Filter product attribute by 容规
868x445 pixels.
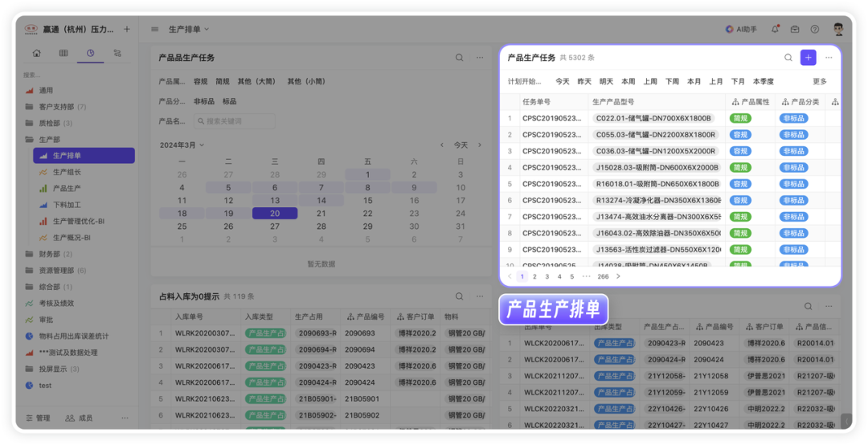(200, 81)
